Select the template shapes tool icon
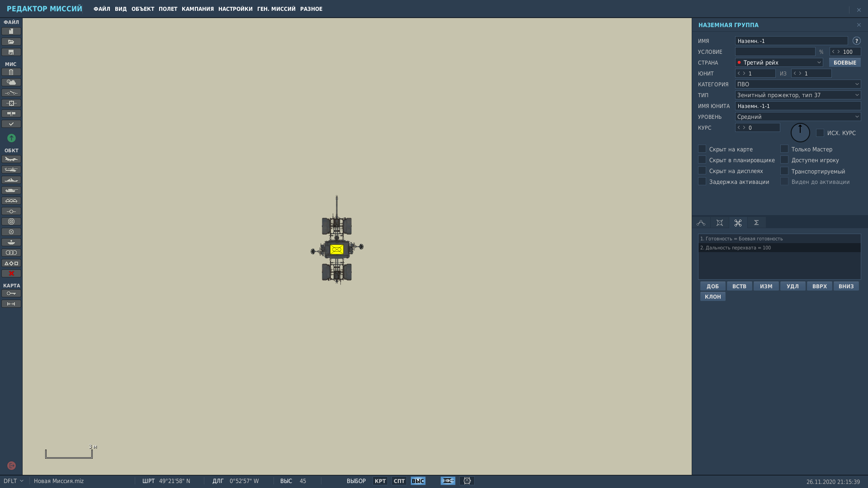 click(x=11, y=263)
